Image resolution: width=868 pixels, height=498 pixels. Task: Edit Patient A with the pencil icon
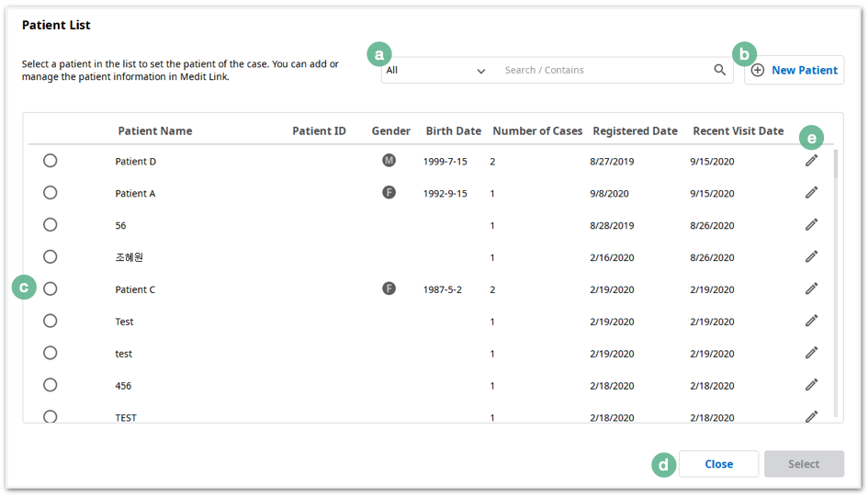click(x=812, y=193)
